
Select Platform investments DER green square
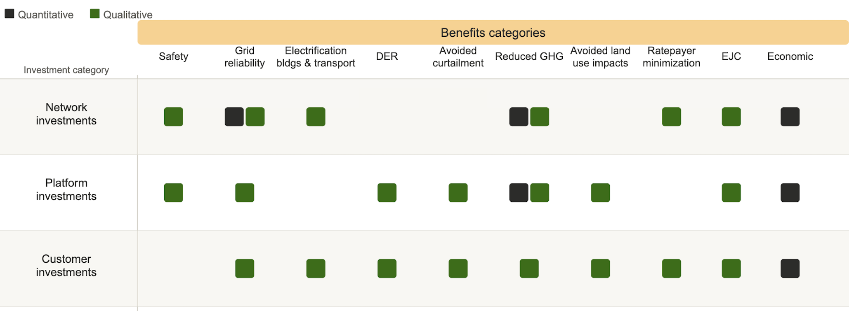pyautogui.click(x=387, y=193)
